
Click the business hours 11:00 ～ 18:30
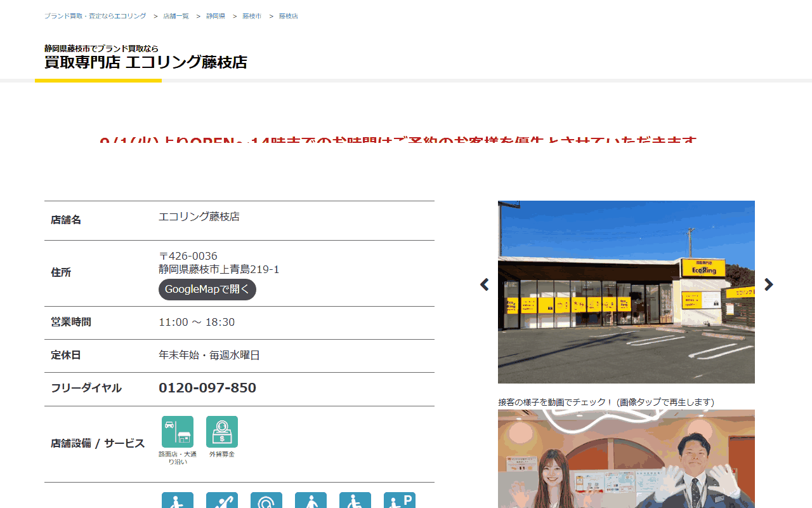pos(197,322)
